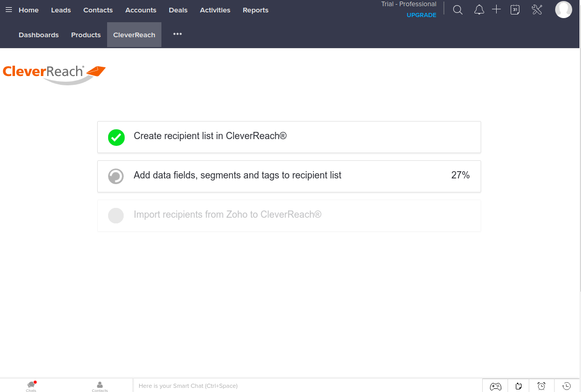
Task: Select the CleverReach tab
Action: point(134,35)
